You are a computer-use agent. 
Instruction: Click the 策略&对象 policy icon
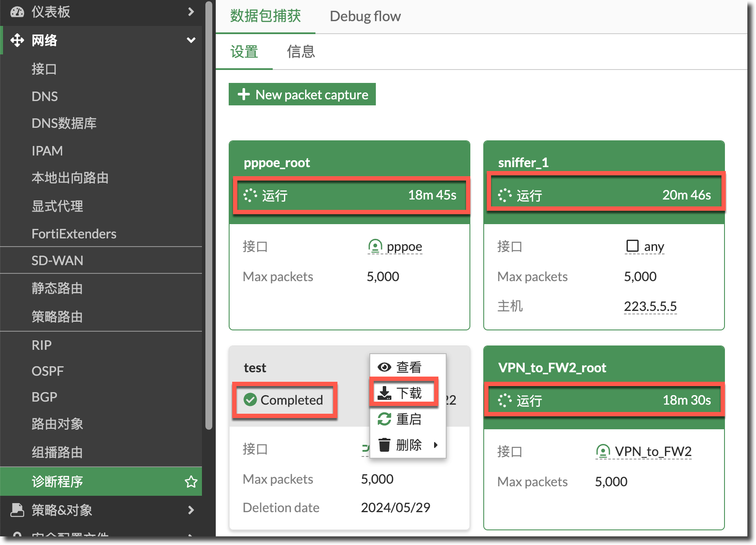tap(17, 510)
